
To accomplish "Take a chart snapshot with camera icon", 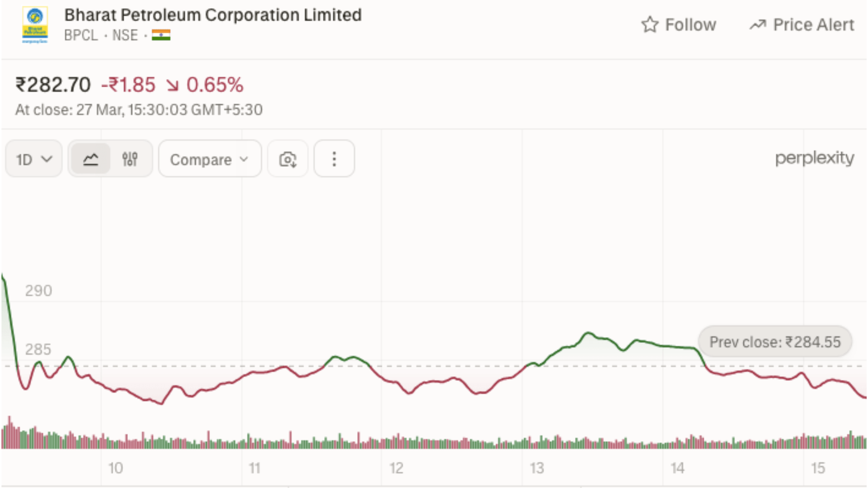I will [x=288, y=159].
